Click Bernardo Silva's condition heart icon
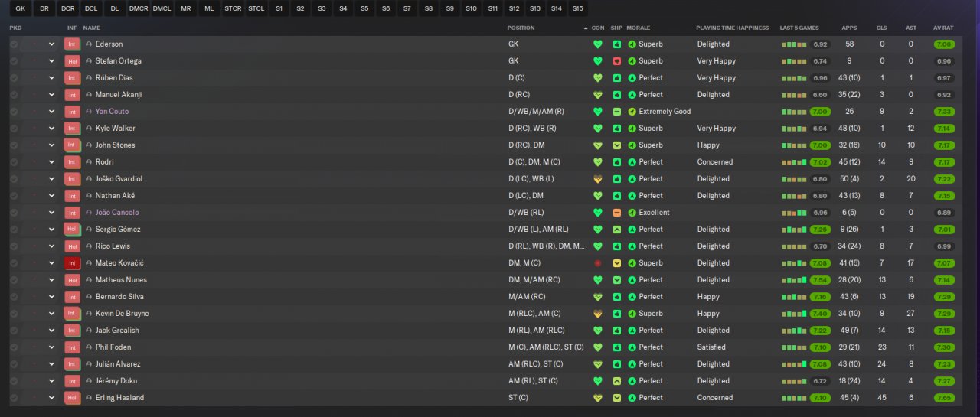980x417 pixels. [x=598, y=297]
